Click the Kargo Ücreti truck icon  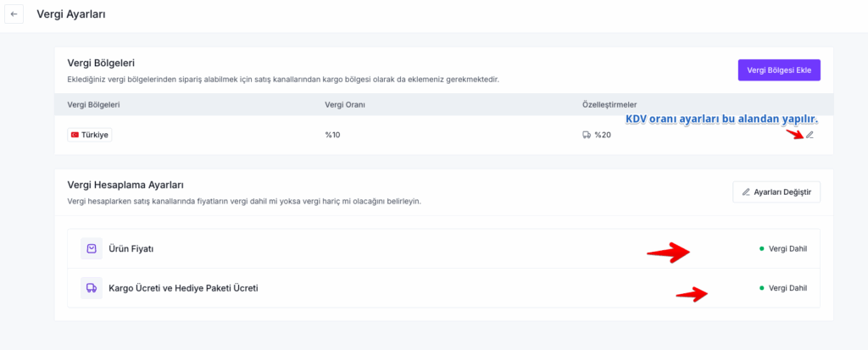pyautogui.click(x=91, y=288)
